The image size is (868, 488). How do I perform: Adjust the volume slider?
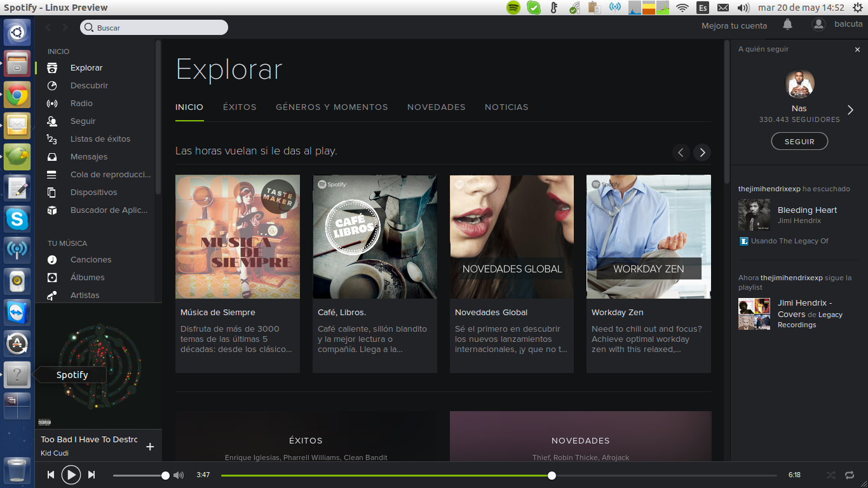click(x=139, y=475)
